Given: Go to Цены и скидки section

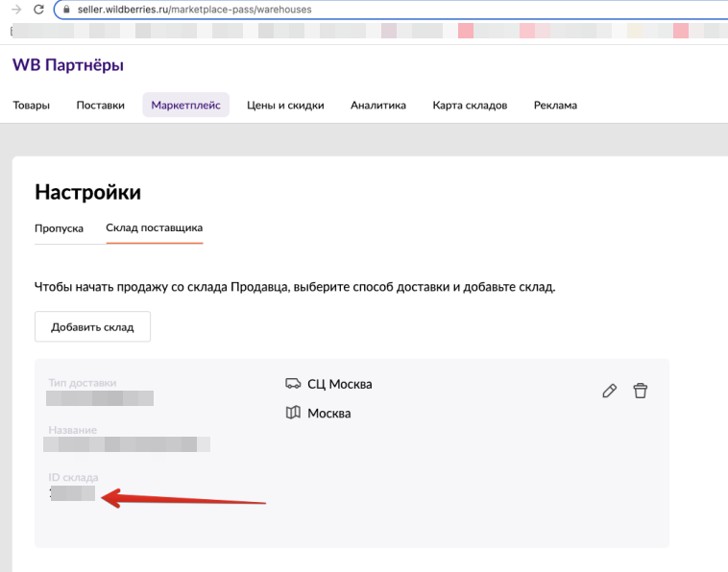Looking at the screenshot, I should point(285,106).
